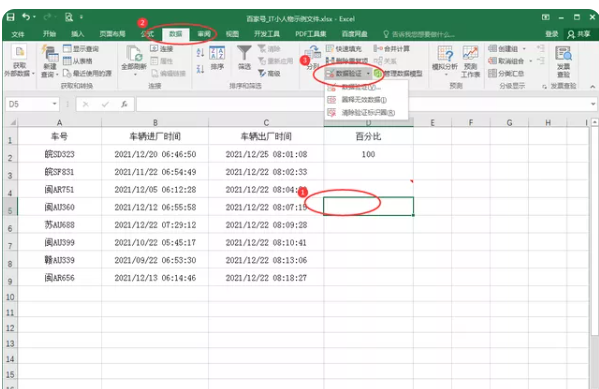Open Invoice Check (发票查验) tool
This screenshot has width=599, height=389.
pos(563,61)
